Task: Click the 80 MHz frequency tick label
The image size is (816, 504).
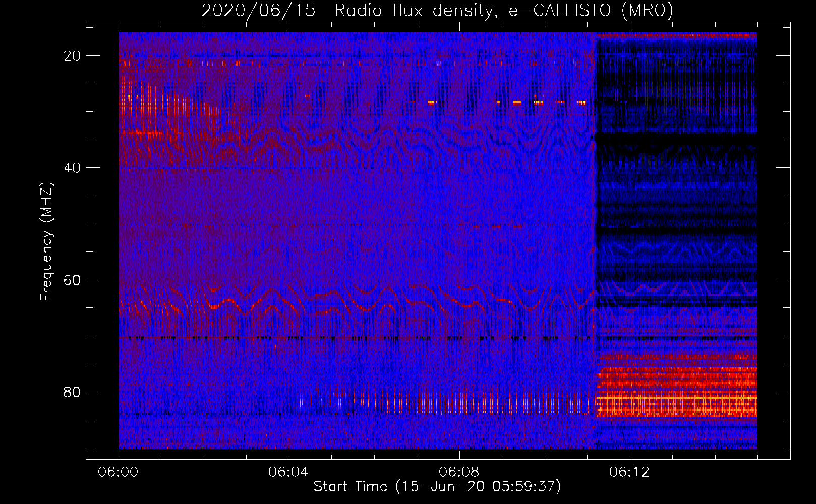Action: [72, 392]
